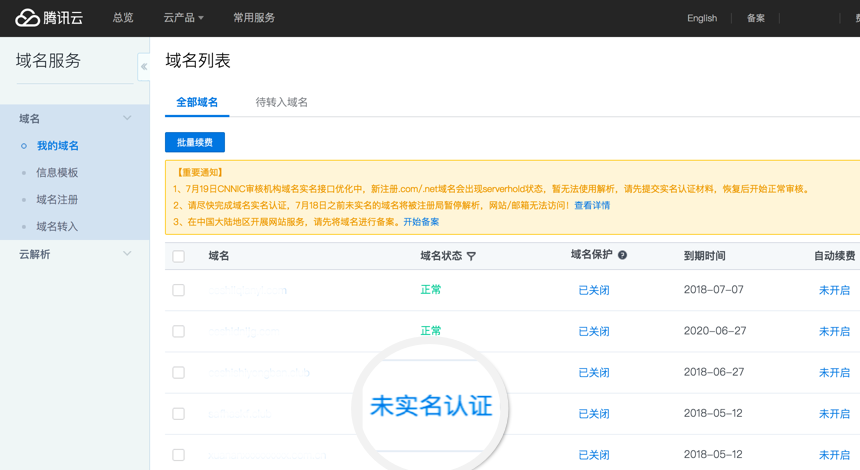This screenshot has width=860, height=470.
Task: Collapse the 域名 sidebar section
Action: pos(127,118)
